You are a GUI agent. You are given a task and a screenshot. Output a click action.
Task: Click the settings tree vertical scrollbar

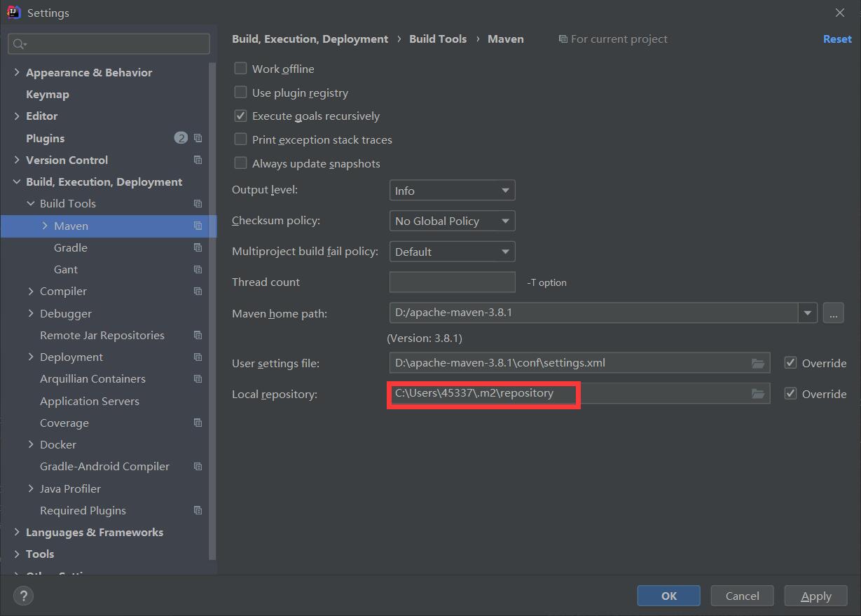coord(213,312)
